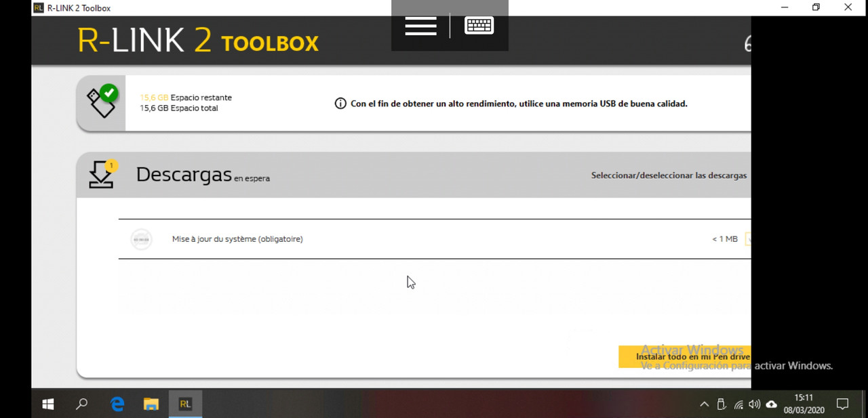
Task: Open the Windows notification center
Action: tap(843, 404)
